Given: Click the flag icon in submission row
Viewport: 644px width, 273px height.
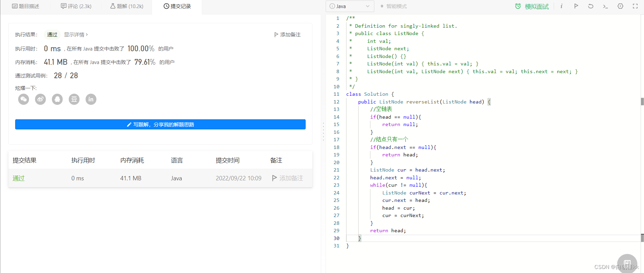Looking at the screenshot, I should (x=275, y=178).
